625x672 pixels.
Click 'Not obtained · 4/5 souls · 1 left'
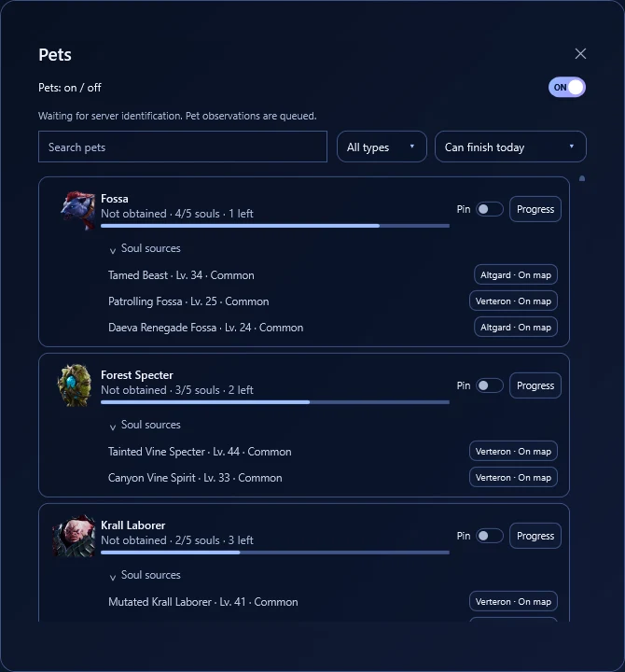(x=177, y=214)
